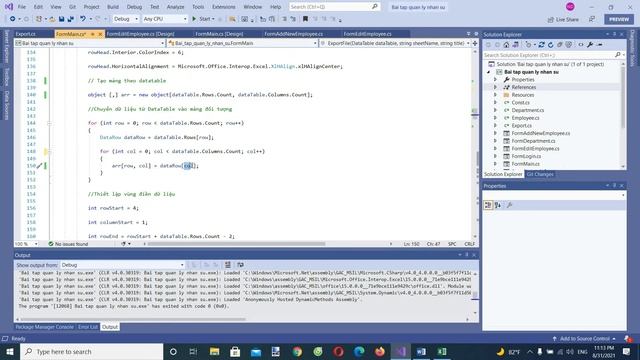Click Add to Source Control

point(584,338)
